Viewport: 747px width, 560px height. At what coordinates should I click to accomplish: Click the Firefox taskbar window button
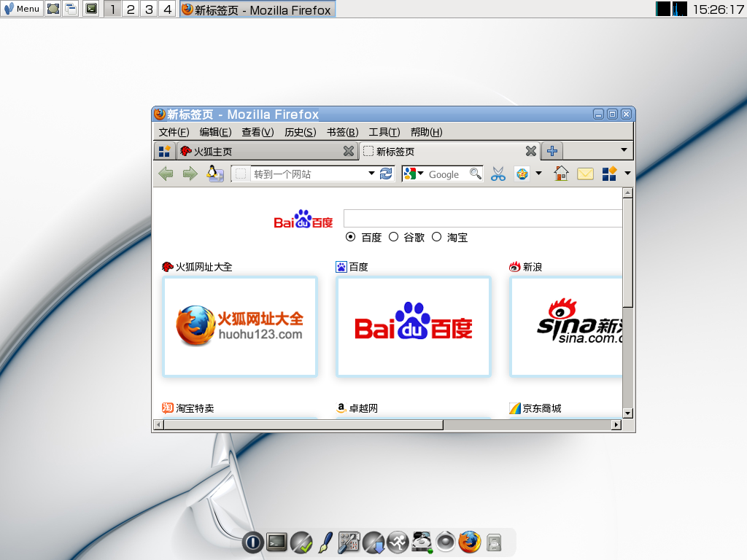258,9
